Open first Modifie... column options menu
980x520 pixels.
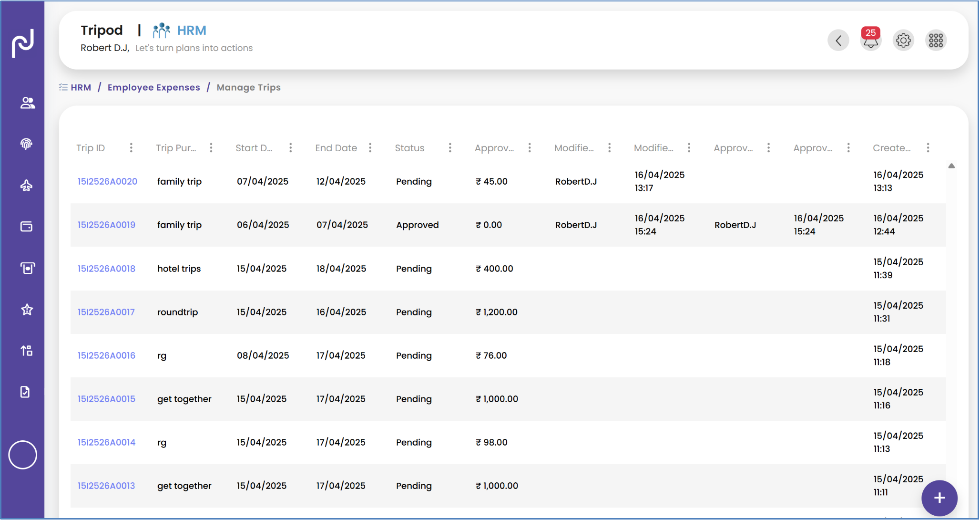(x=609, y=148)
